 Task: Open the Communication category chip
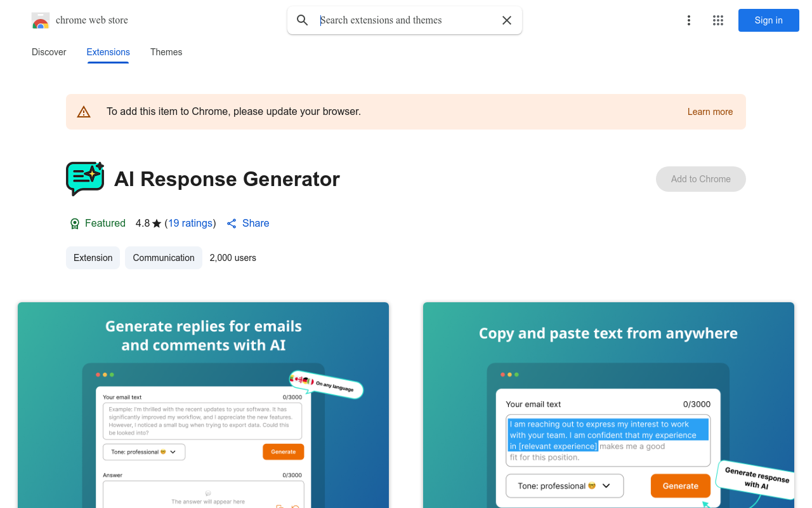pos(164,258)
